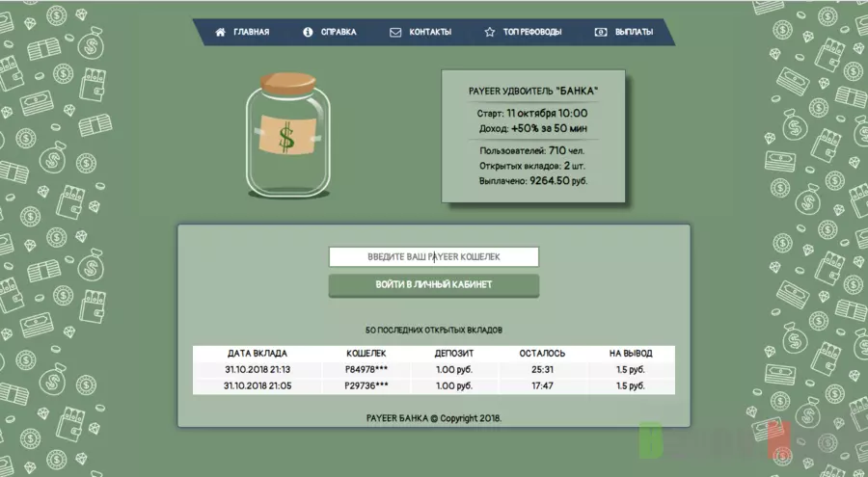Click the Выплачено: 9264.50 руб. line

pyautogui.click(x=533, y=181)
